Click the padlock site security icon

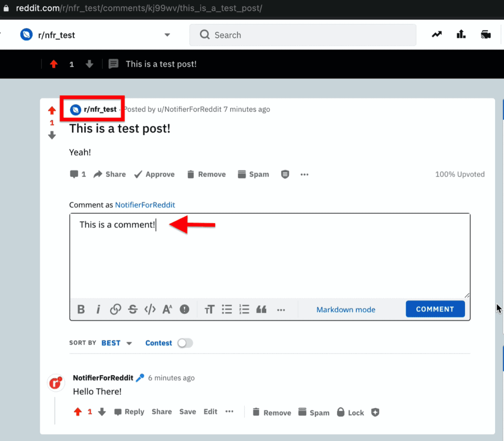pos(6,8)
